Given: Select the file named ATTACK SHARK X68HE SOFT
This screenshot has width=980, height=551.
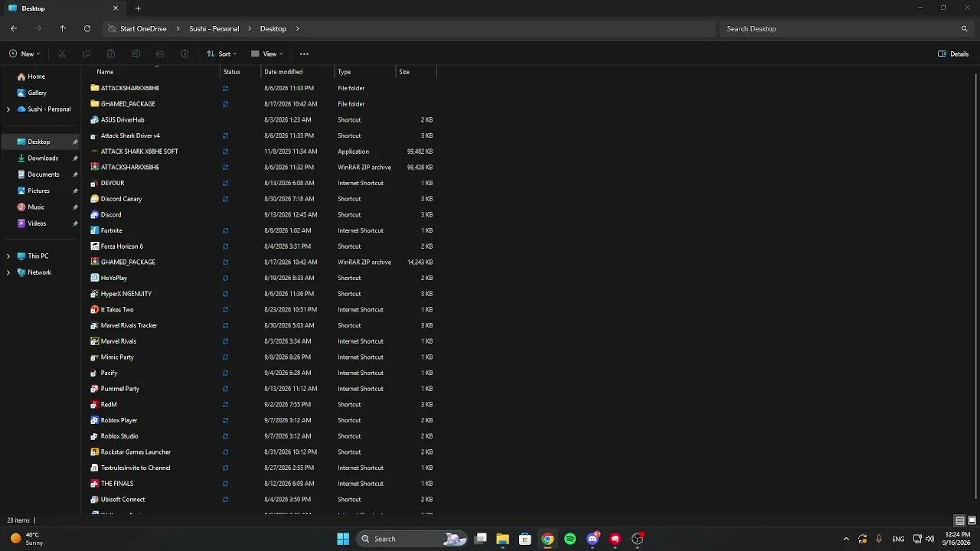Looking at the screenshot, I should click(x=139, y=152).
